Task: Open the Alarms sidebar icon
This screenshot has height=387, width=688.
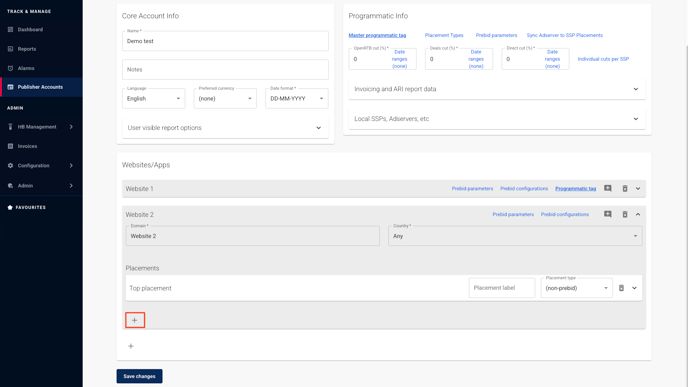Action: [11, 68]
